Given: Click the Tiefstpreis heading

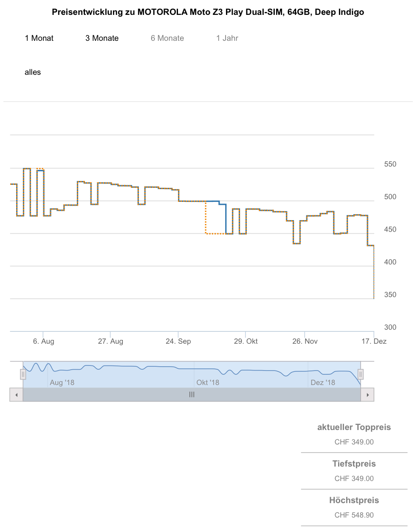Looking at the screenshot, I should (x=354, y=464).
